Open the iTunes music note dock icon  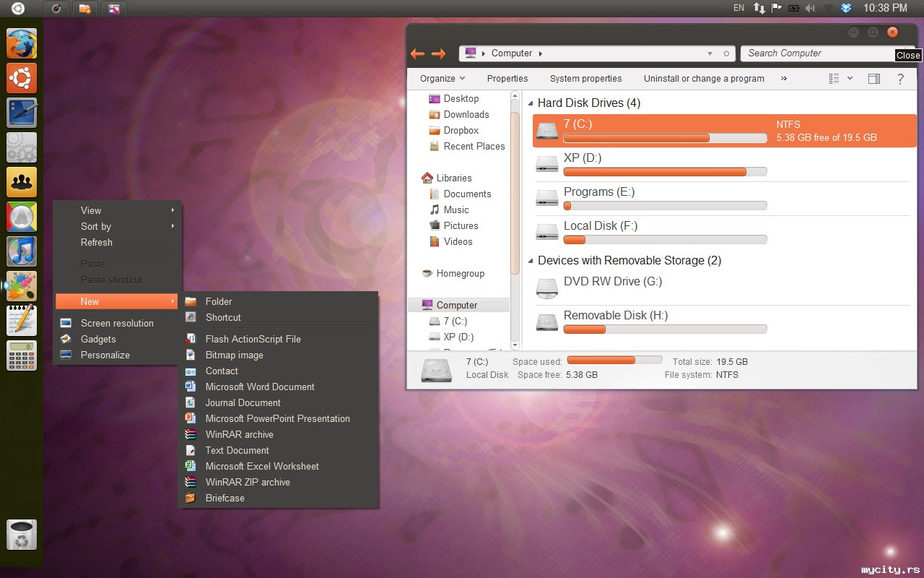click(x=22, y=251)
